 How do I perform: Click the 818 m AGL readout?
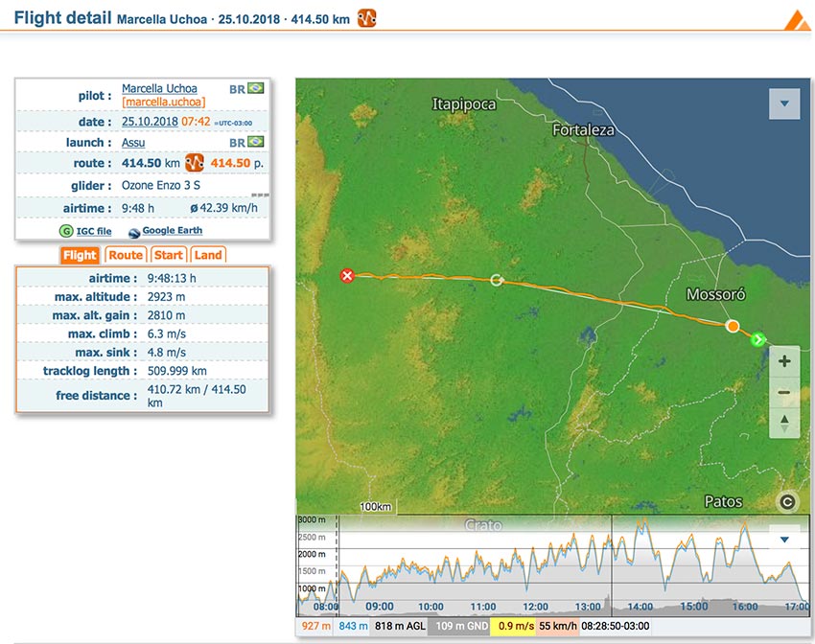[400, 626]
